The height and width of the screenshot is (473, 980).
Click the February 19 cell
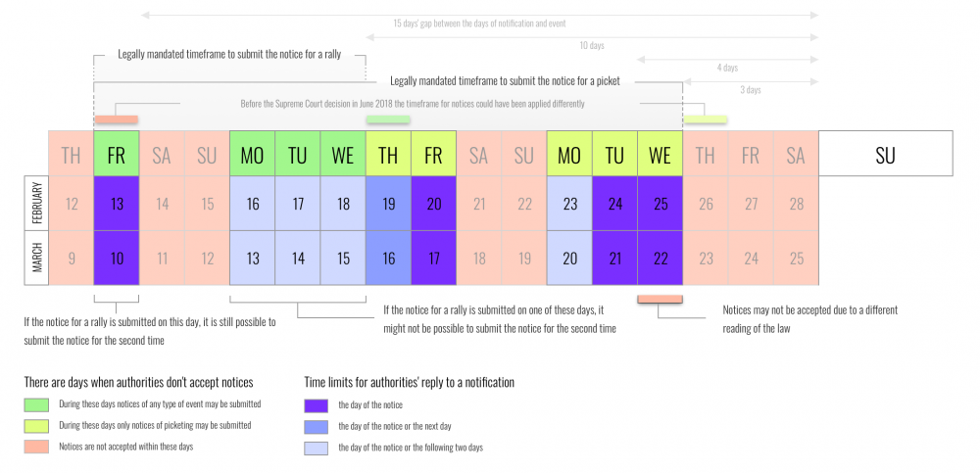click(x=388, y=204)
